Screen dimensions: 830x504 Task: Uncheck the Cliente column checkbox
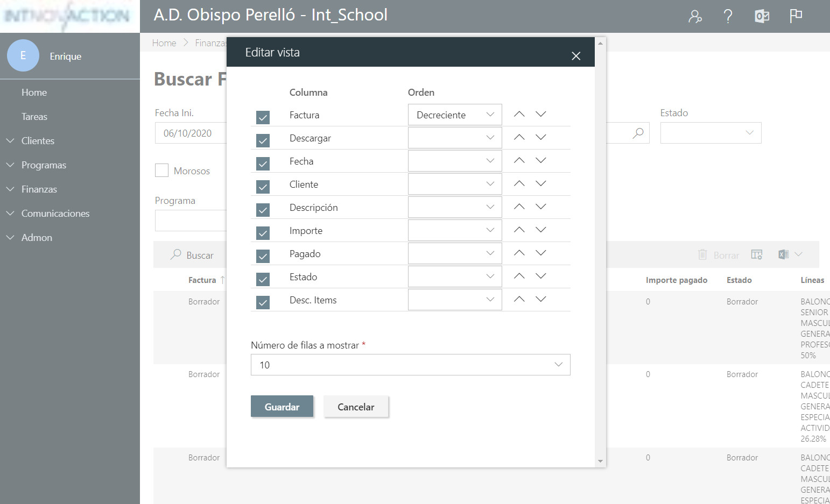pos(263,187)
